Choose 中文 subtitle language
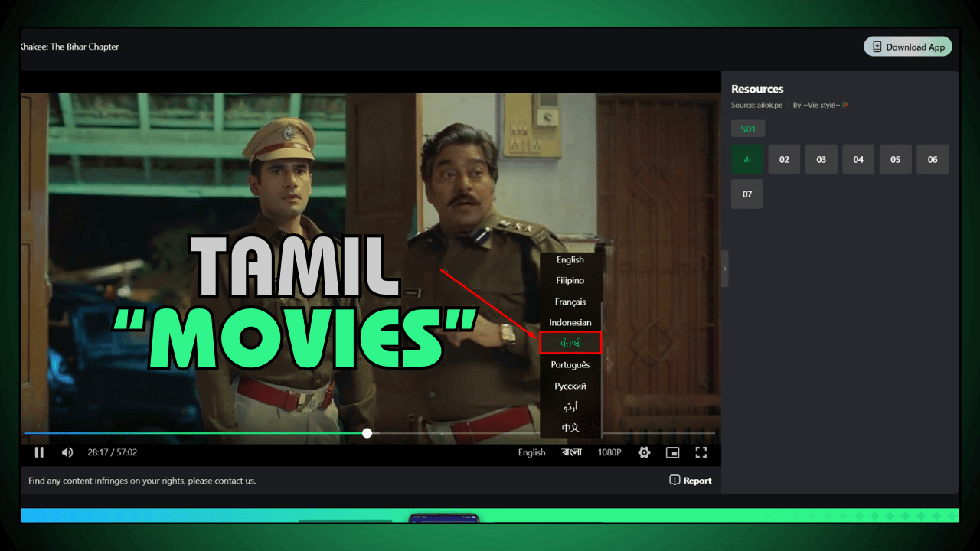 pos(570,428)
